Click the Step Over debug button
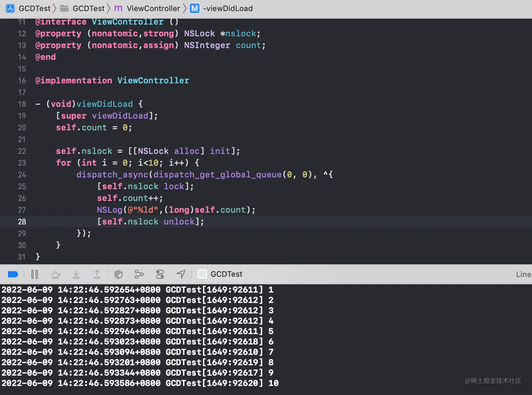This screenshot has height=395, width=532. point(55,274)
